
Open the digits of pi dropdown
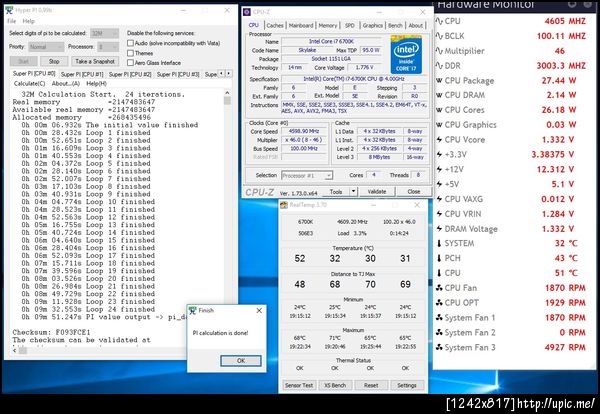pyautogui.click(x=104, y=33)
